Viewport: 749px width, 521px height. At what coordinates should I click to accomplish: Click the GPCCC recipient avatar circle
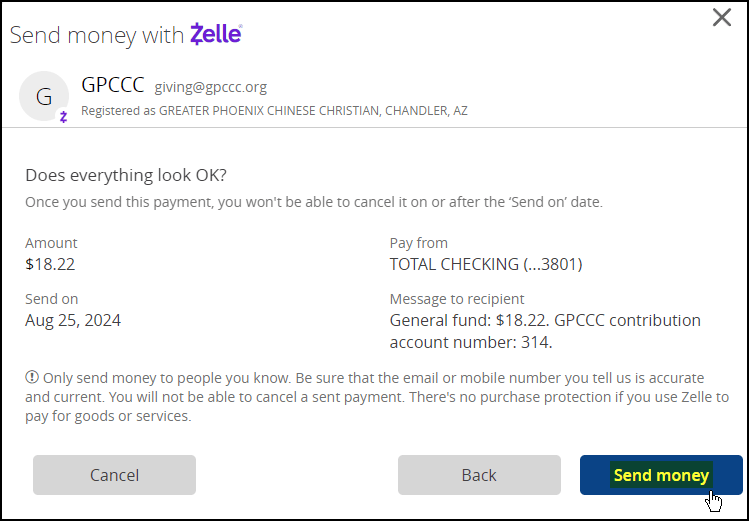coord(44,96)
